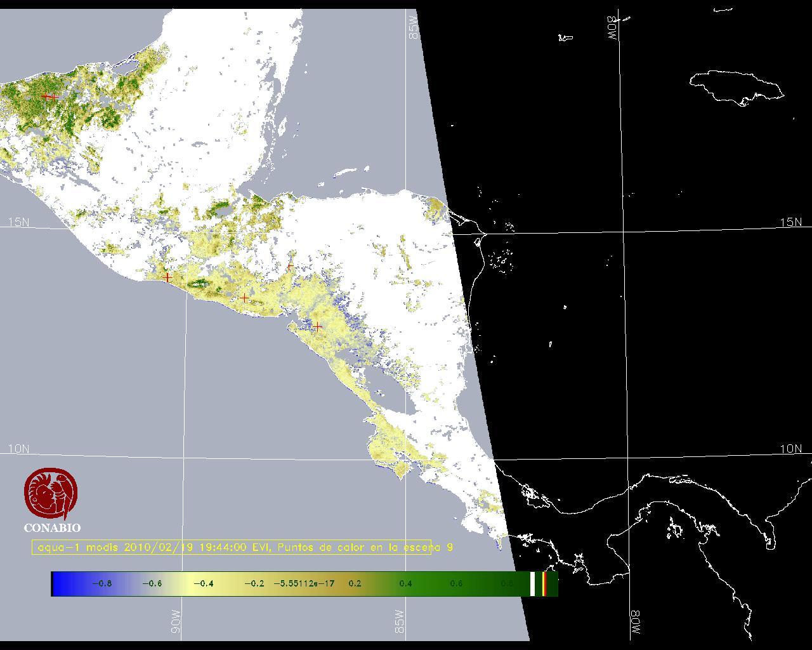Click the 0.2 value on the color bar
812x650 pixels.
click(x=355, y=583)
